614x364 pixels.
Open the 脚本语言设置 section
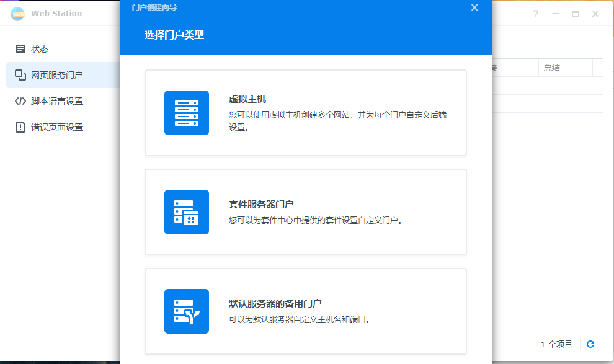pos(56,100)
